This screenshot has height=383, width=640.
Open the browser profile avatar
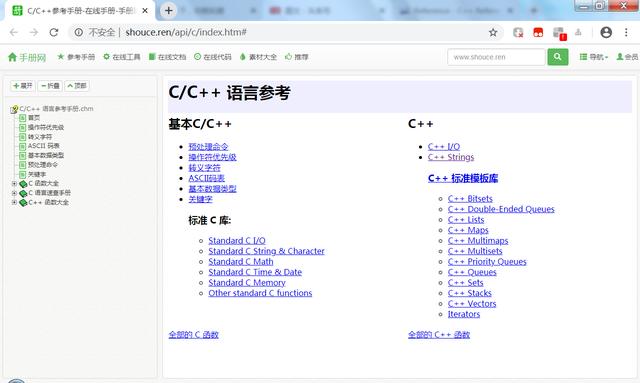click(606, 32)
